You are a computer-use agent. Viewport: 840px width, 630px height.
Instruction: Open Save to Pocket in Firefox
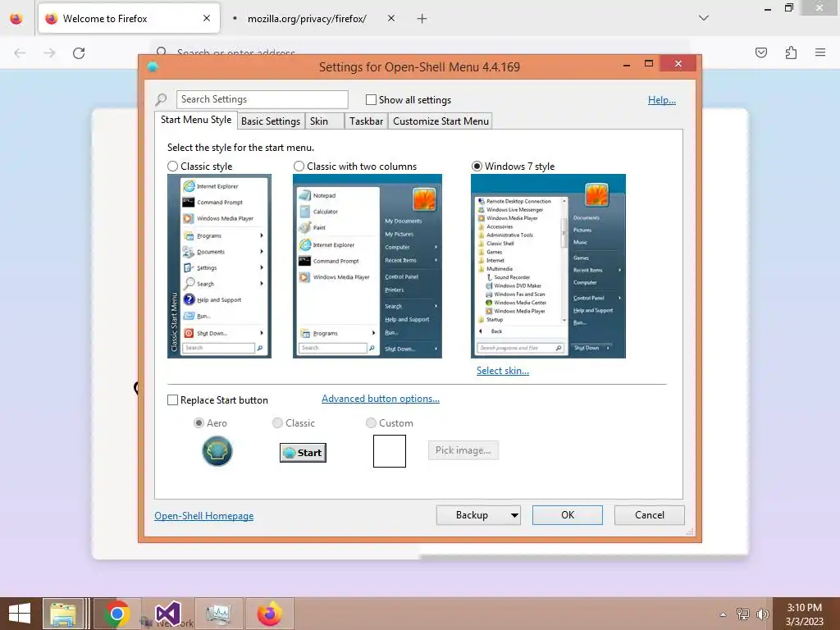pyautogui.click(x=761, y=52)
